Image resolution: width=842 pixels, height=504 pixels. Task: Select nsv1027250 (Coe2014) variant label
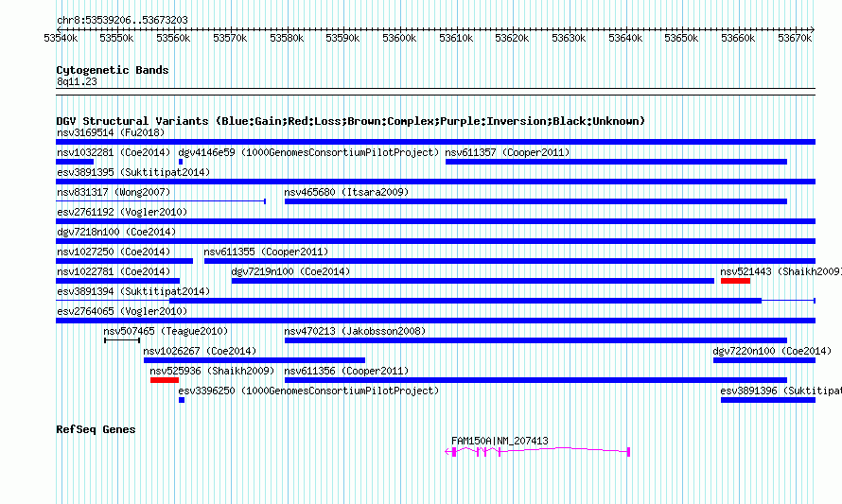[114, 252]
